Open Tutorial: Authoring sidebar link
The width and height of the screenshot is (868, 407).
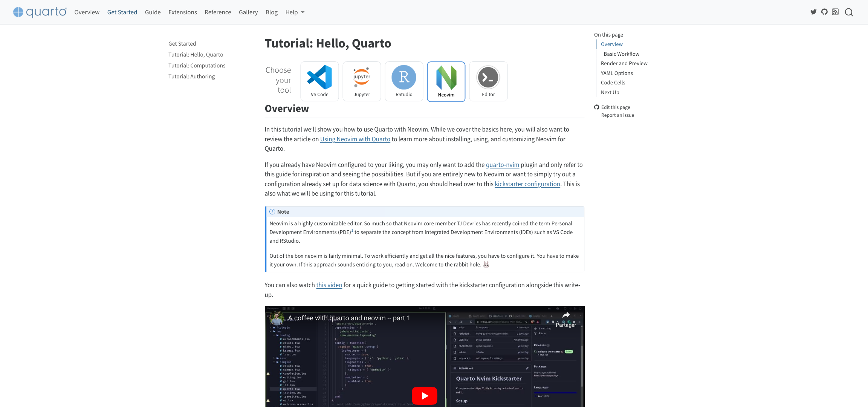point(192,77)
